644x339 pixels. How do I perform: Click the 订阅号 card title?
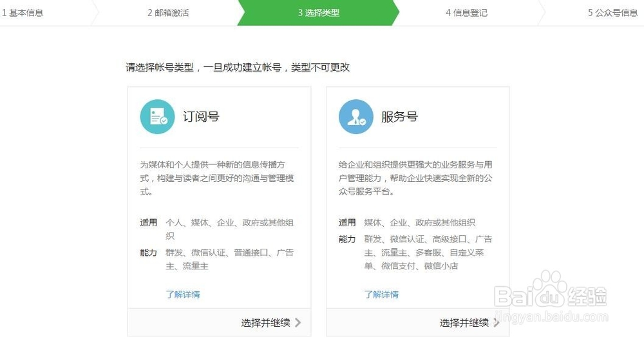pyautogui.click(x=201, y=117)
